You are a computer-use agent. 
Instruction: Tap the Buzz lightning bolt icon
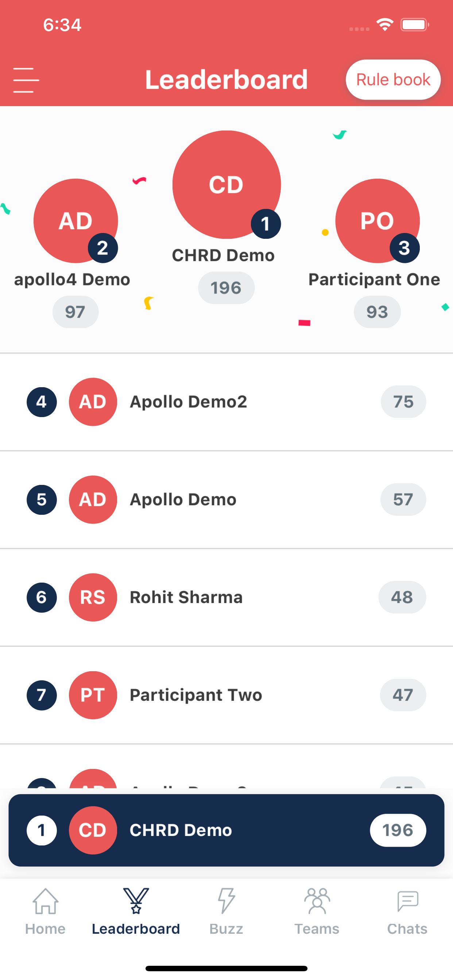tap(226, 901)
